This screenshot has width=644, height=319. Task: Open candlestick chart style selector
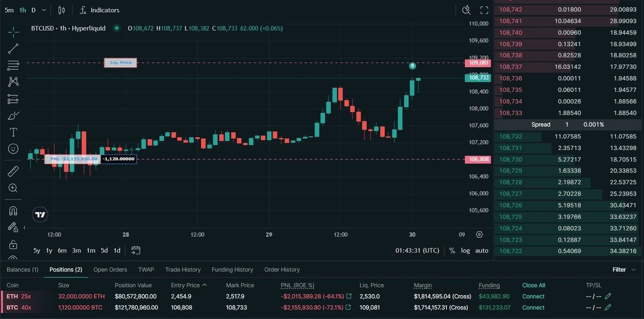[61, 10]
